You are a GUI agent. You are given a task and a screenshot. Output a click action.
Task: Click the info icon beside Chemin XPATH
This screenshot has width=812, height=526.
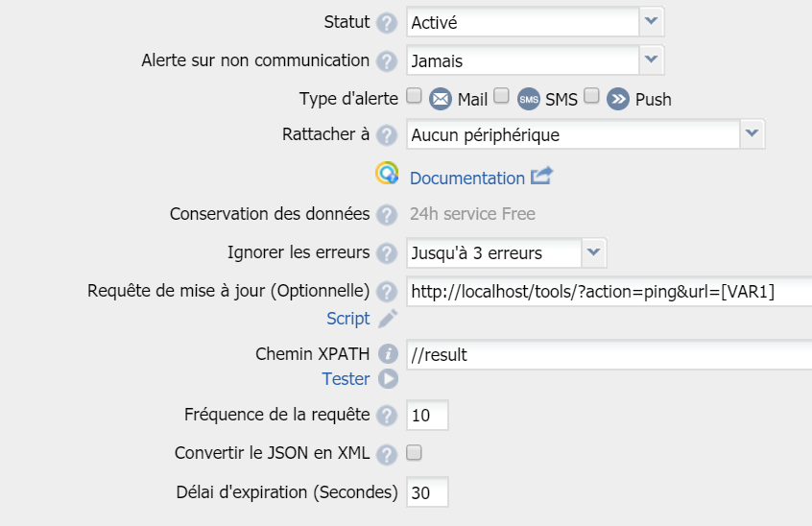pos(387,354)
